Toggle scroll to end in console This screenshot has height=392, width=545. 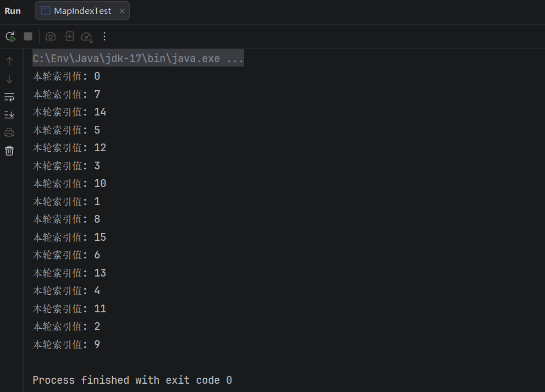pos(9,114)
